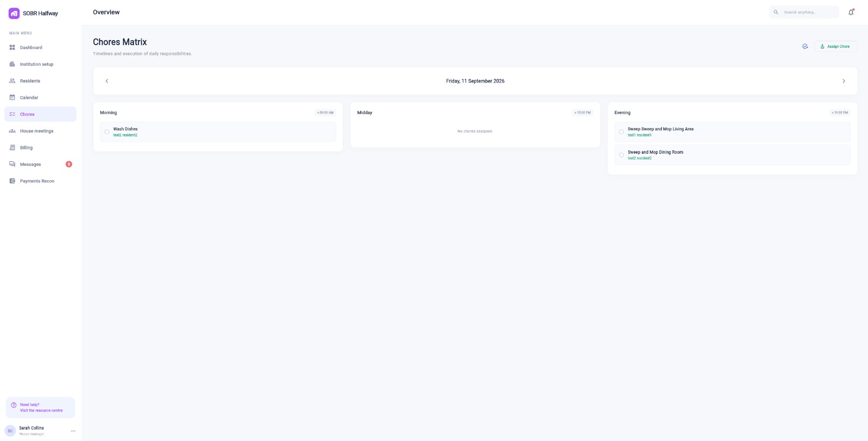
Task: Click the Messages chat icon
Action: [x=12, y=164]
